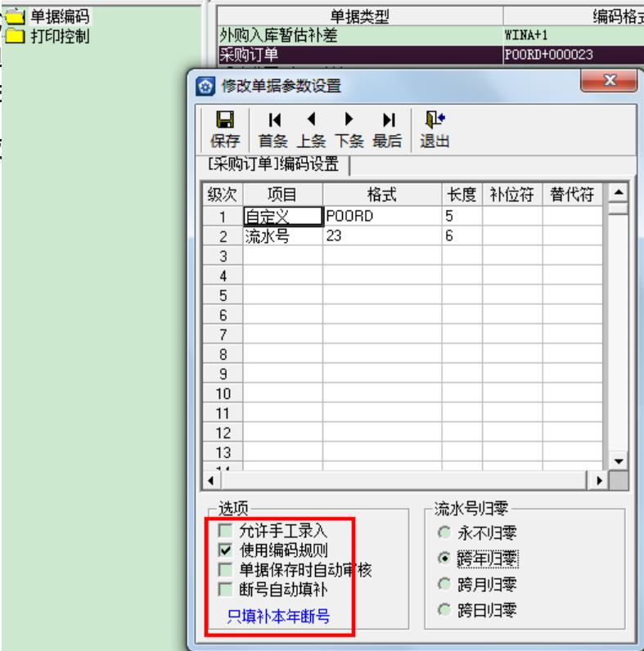
Task: Select 跨月归零 radio option
Action: [444, 585]
